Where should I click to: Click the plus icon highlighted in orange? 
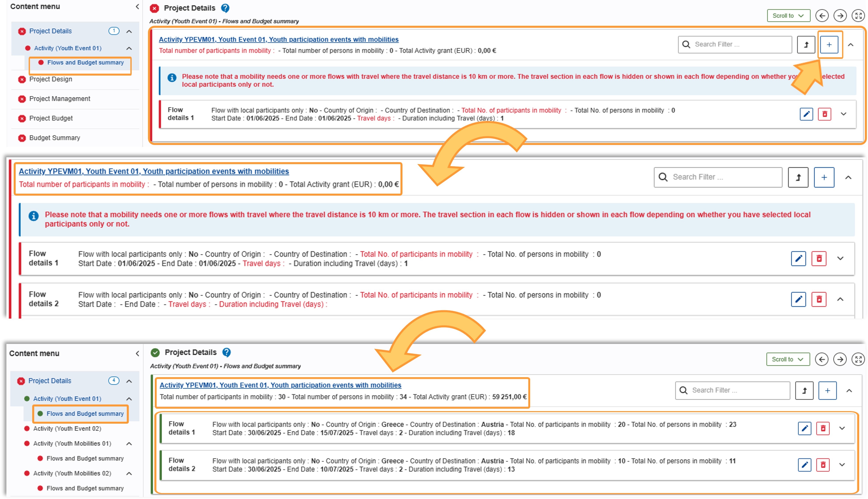pyautogui.click(x=829, y=45)
